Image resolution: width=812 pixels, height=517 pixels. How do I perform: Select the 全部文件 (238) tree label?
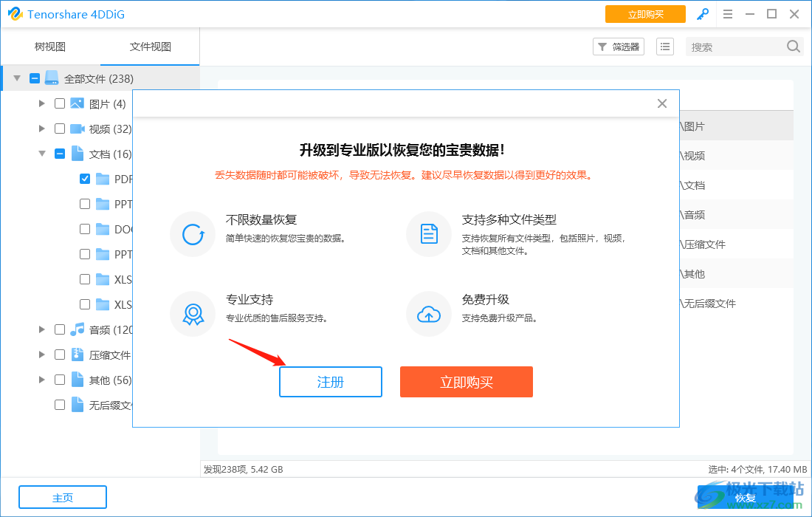99,79
